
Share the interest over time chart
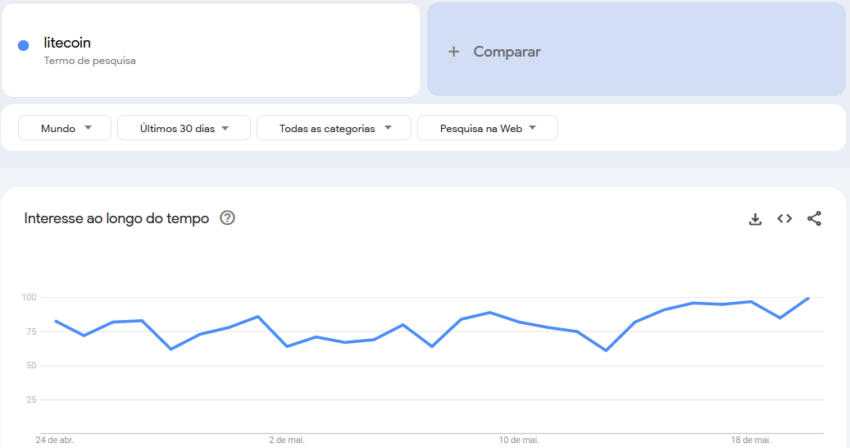[x=814, y=219]
